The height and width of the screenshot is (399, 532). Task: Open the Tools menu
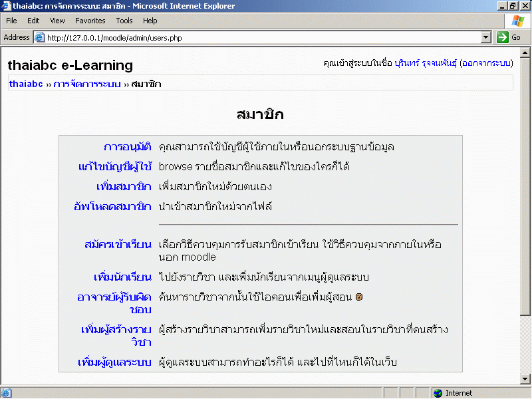point(124,21)
